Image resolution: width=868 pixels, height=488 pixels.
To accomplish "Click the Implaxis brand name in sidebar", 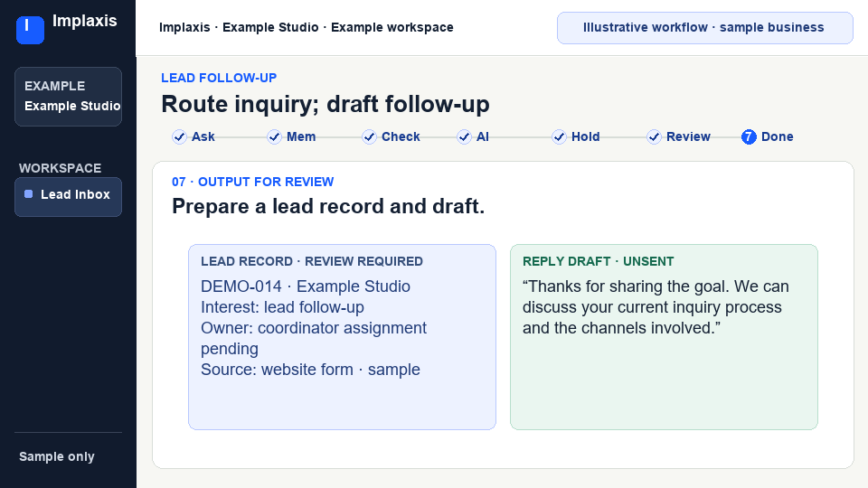I will pos(85,21).
